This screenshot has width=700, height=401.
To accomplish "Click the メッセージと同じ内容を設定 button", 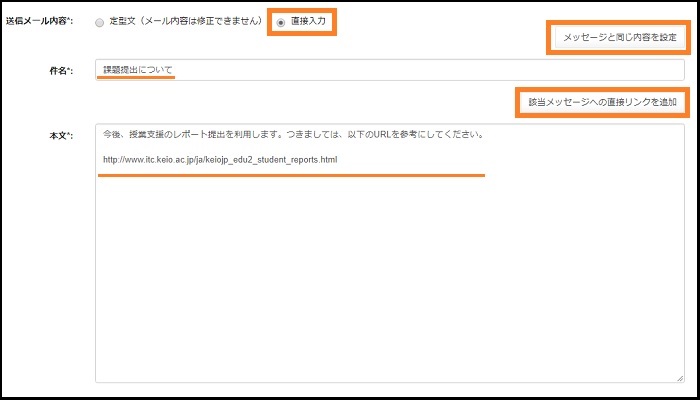I will pyautogui.click(x=620, y=37).
